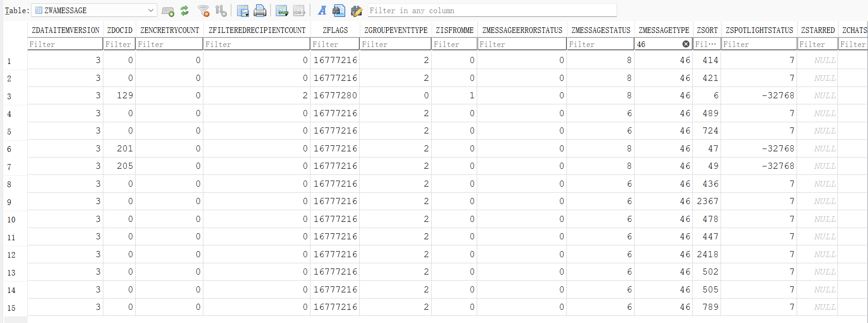
Task: Click the ZGROUPEVENTTYPE column header
Action: tap(396, 30)
